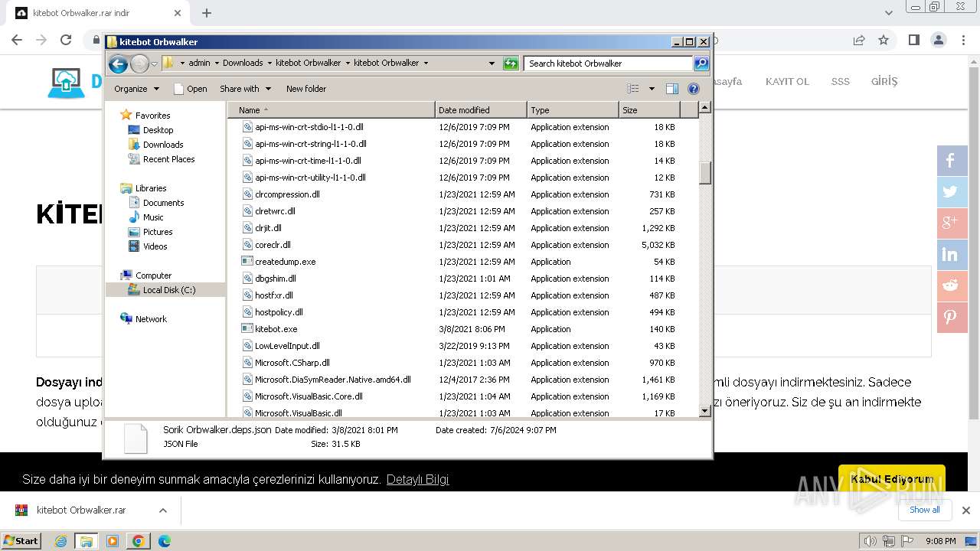980x551 pixels.
Task: Open media player taskbar icon
Action: click(x=113, y=541)
